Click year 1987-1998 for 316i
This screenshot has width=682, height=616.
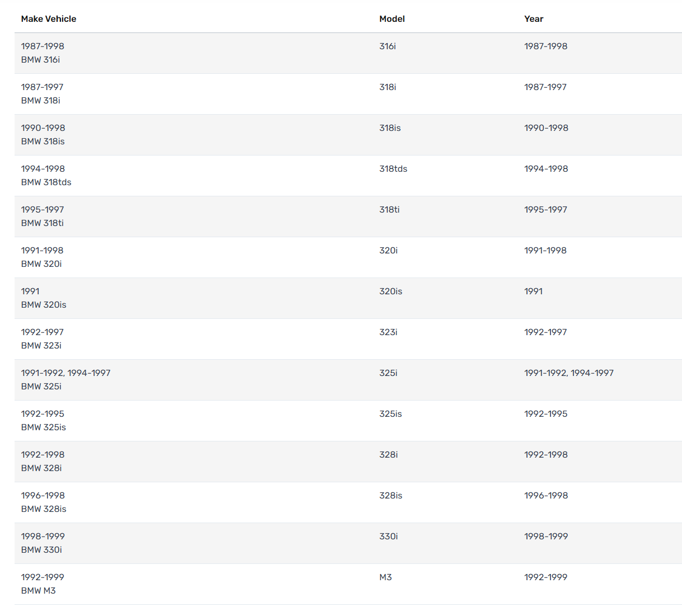pyautogui.click(x=545, y=46)
